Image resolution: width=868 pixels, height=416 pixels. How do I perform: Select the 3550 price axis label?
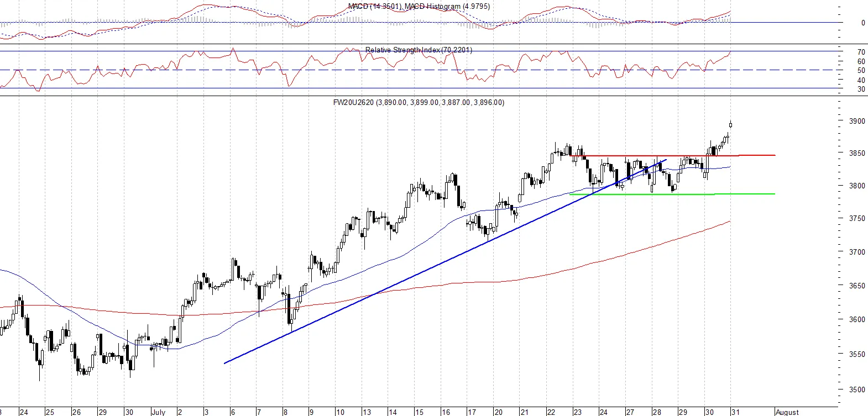[857, 354]
